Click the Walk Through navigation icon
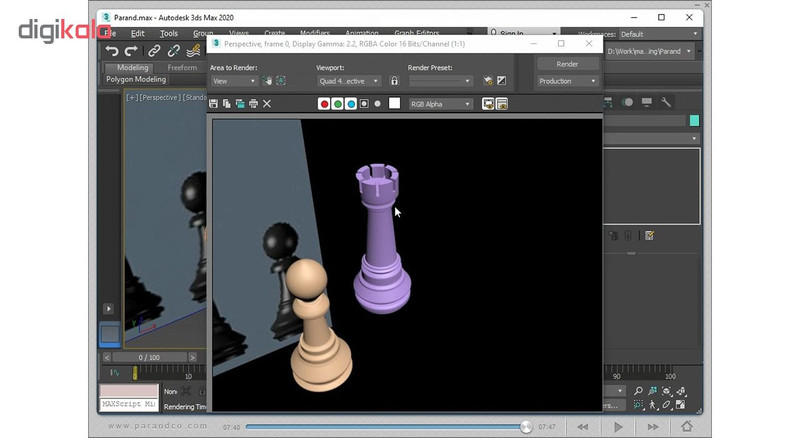Screen dimensions: 800x438 [x=653, y=404]
